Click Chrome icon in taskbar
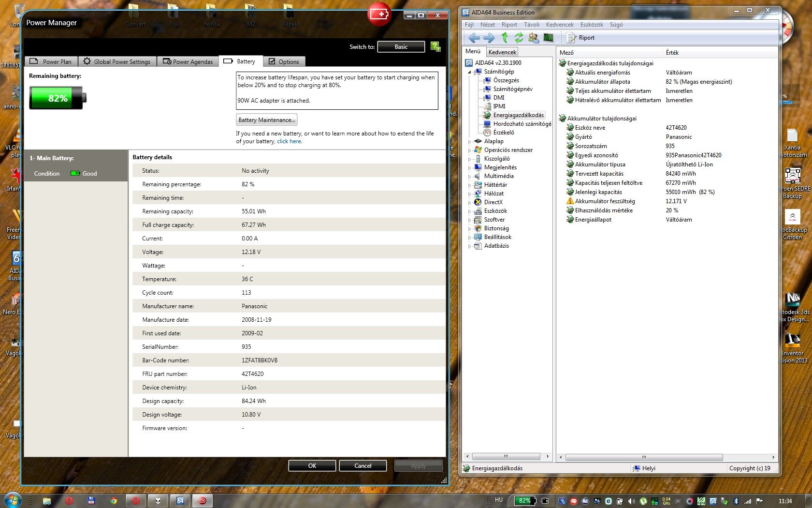Viewport: 812px width, 508px height. coord(114,501)
